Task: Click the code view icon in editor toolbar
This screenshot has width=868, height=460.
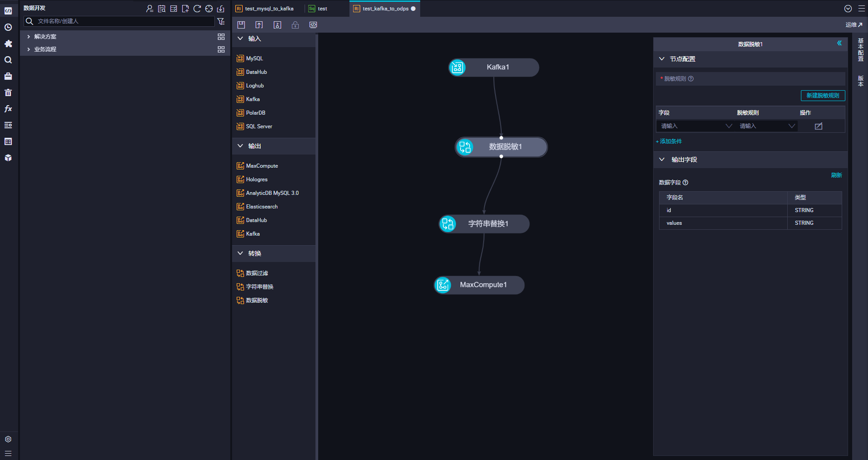Action: click(x=313, y=25)
